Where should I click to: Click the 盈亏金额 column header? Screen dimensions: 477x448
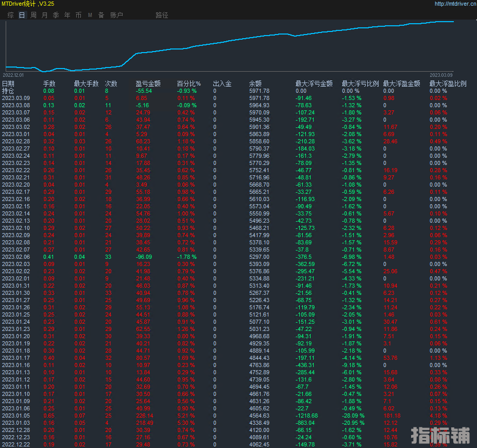pyautogui.click(x=148, y=84)
